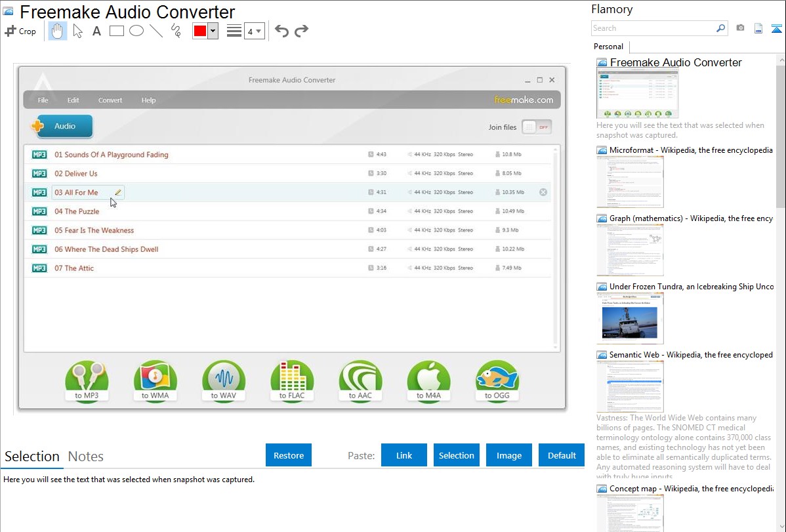
Task: Choose the to AAC conversion icon
Action: point(360,381)
